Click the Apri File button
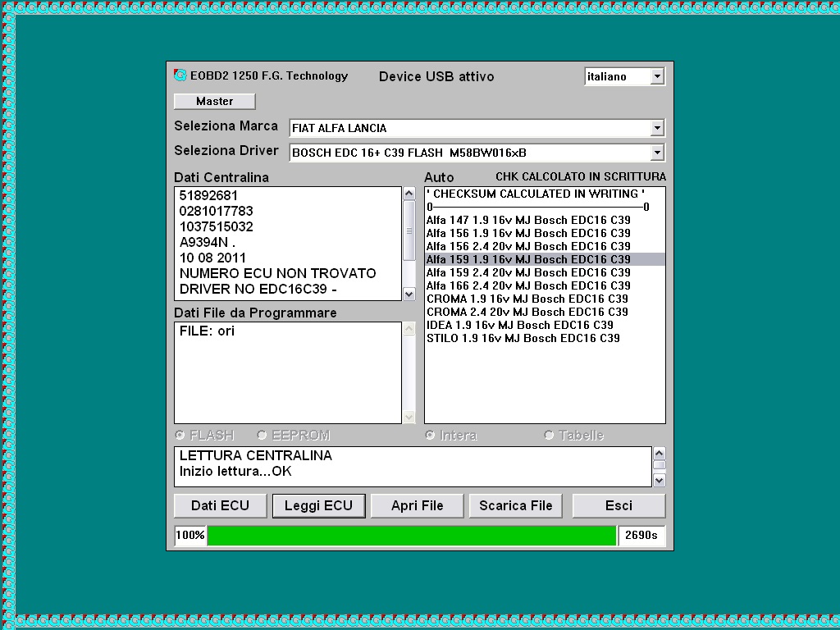 click(x=418, y=505)
